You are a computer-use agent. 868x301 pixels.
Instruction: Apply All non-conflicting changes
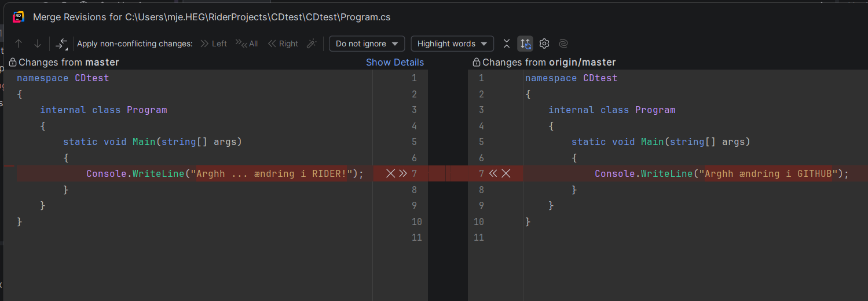tap(247, 43)
